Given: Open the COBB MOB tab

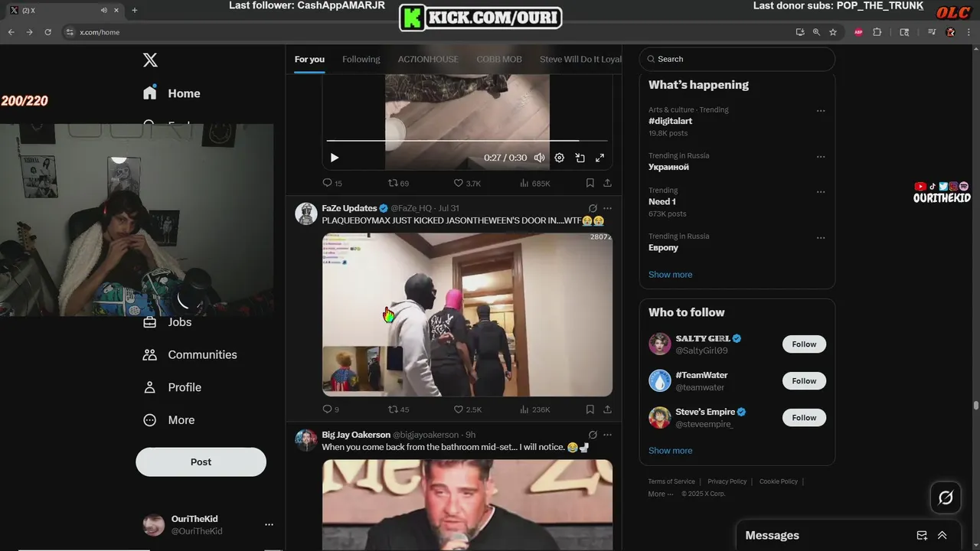Looking at the screenshot, I should click(x=499, y=59).
